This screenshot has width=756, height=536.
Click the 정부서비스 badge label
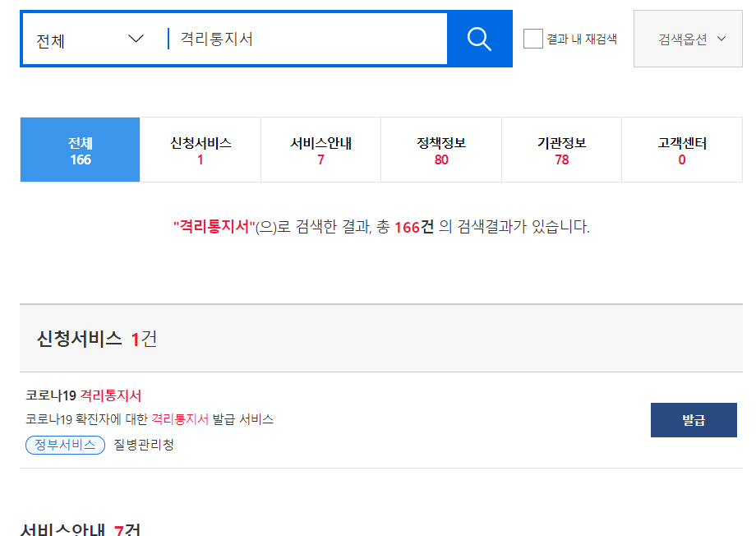(x=65, y=444)
